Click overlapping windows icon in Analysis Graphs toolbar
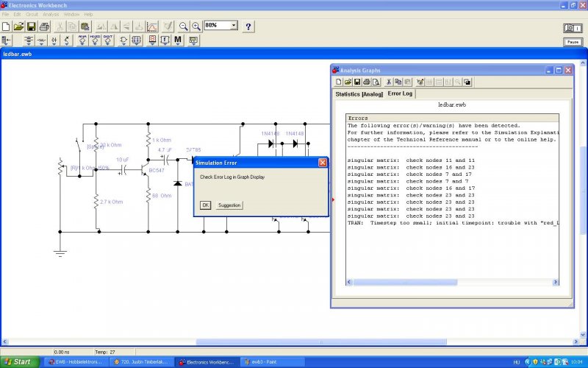 pyautogui.click(x=467, y=82)
